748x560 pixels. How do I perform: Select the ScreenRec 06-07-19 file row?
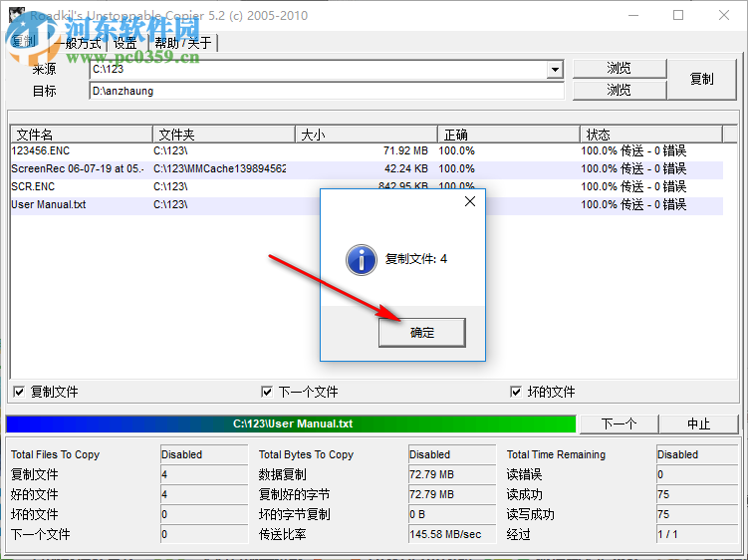point(367,168)
